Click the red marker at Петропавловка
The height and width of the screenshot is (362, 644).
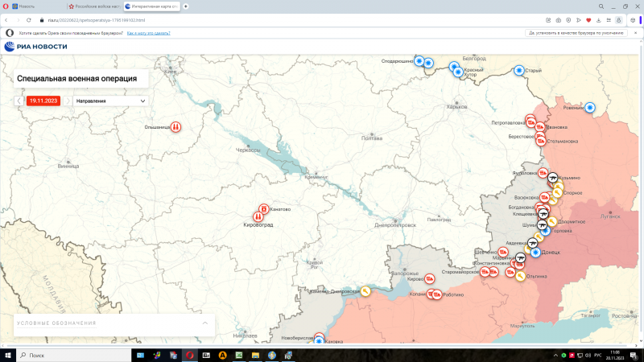530,122
